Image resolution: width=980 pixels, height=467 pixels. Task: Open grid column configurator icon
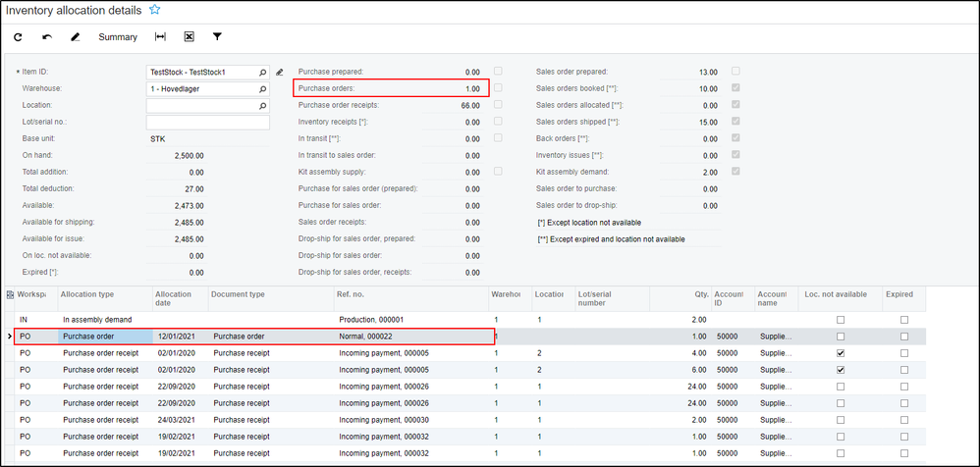click(x=10, y=294)
